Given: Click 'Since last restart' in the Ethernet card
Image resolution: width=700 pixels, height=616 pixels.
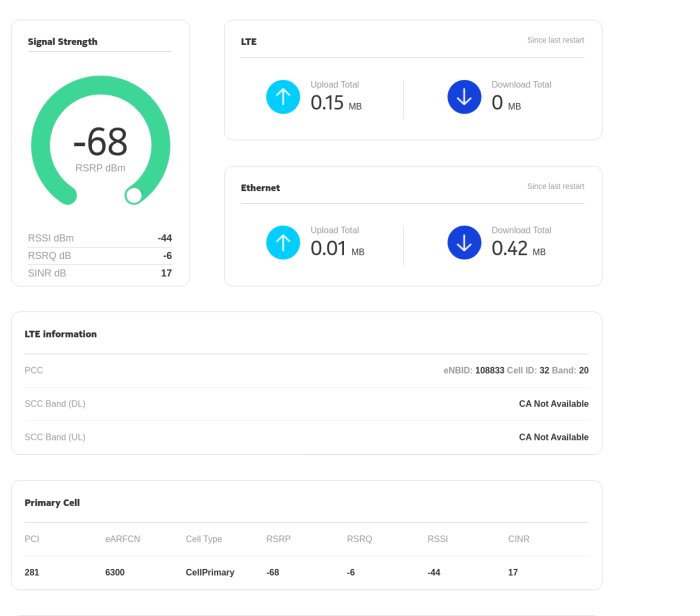Looking at the screenshot, I should pos(555,186).
